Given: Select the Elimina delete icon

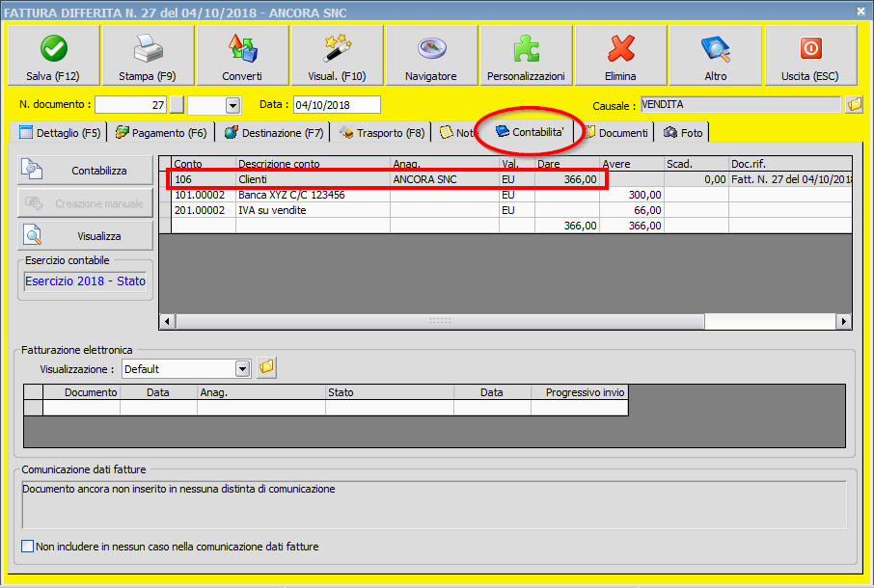Looking at the screenshot, I should point(620,54).
